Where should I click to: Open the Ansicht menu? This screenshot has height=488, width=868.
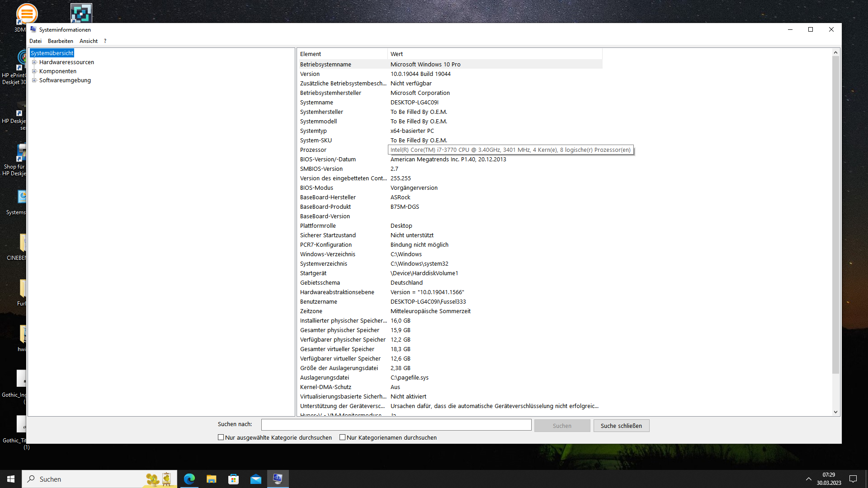[x=89, y=41]
